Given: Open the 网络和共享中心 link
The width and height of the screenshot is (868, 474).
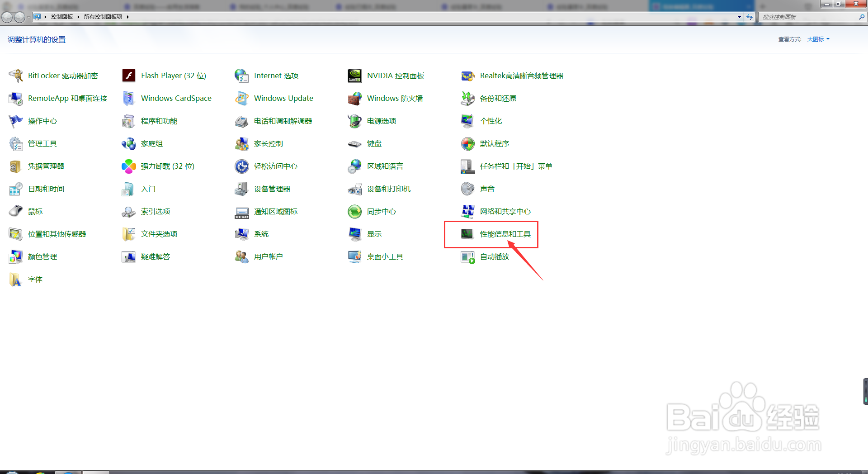Looking at the screenshot, I should [x=505, y=211].
